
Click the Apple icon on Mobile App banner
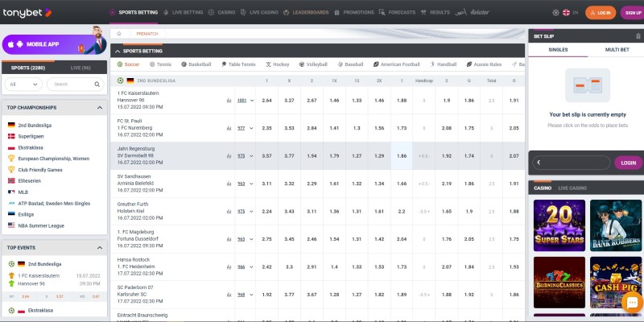[11, 44]
